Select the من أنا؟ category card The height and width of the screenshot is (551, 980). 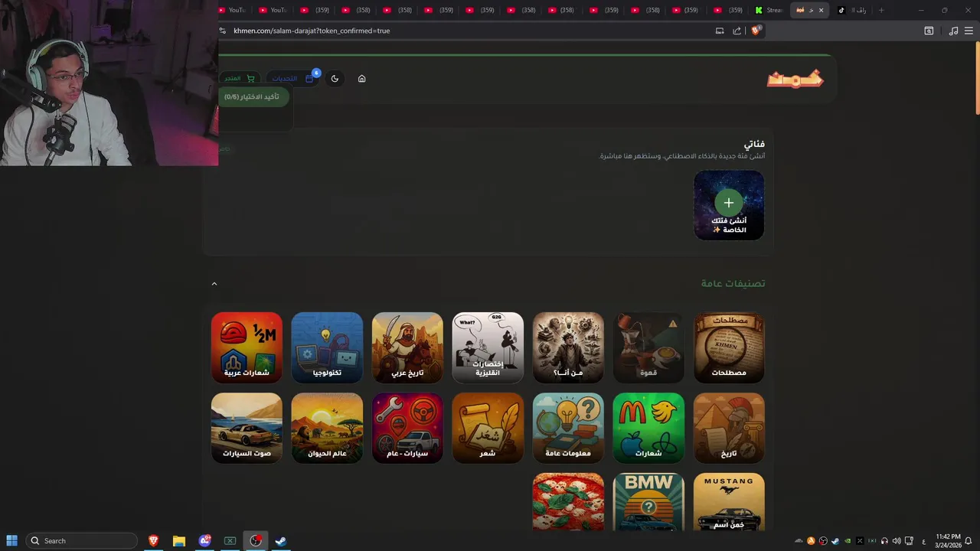tap(568, 347)
